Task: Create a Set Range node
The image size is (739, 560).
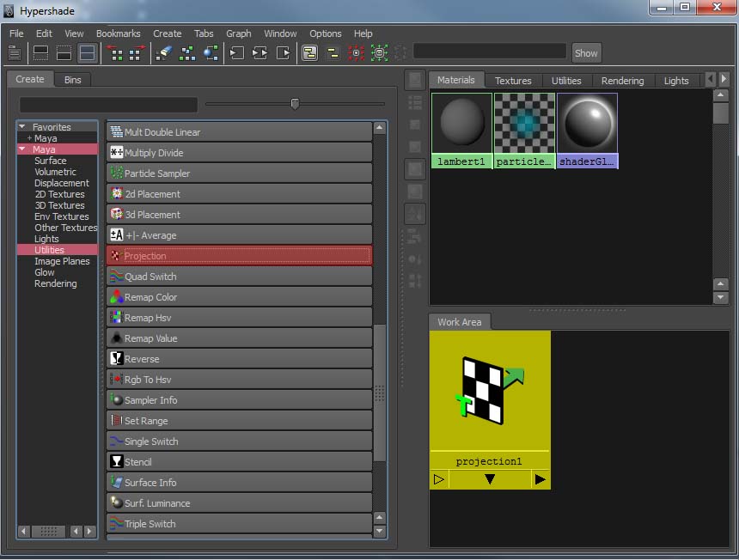Action: pos(240,421)
